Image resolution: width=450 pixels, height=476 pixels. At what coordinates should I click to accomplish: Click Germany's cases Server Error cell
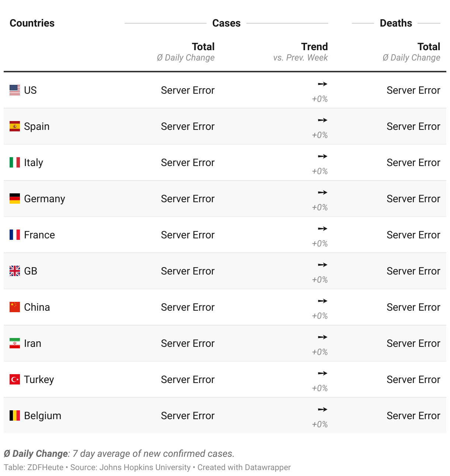pos(187,199)
